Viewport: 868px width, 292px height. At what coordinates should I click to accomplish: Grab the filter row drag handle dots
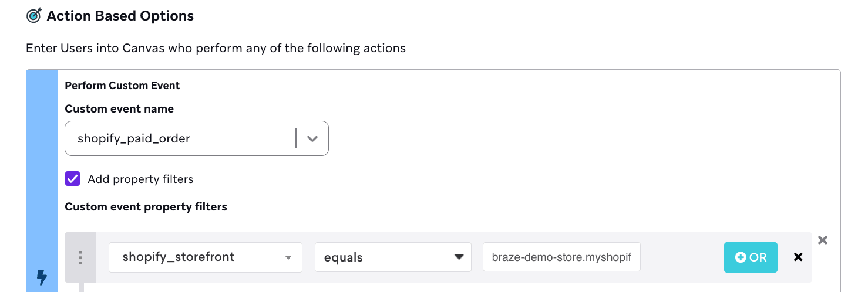(x=80, y=257)
